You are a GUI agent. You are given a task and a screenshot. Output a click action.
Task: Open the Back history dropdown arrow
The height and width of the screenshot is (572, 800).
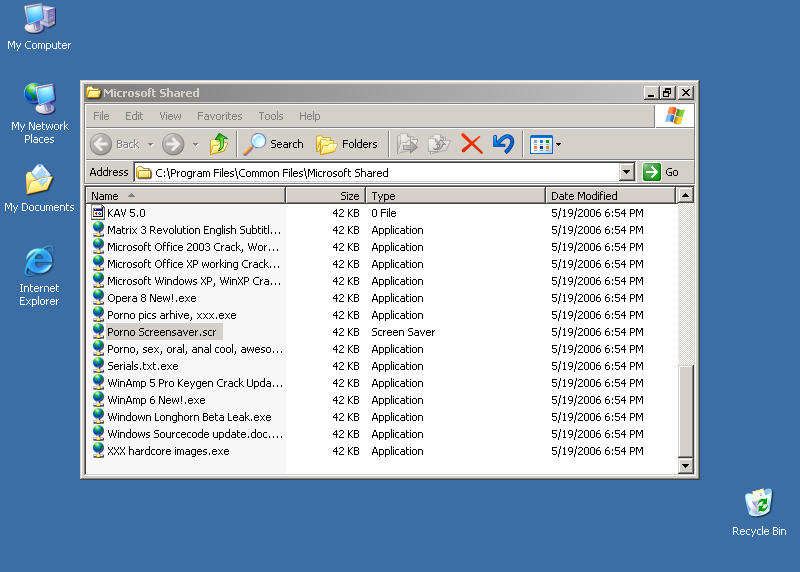[x=151, y=145]
